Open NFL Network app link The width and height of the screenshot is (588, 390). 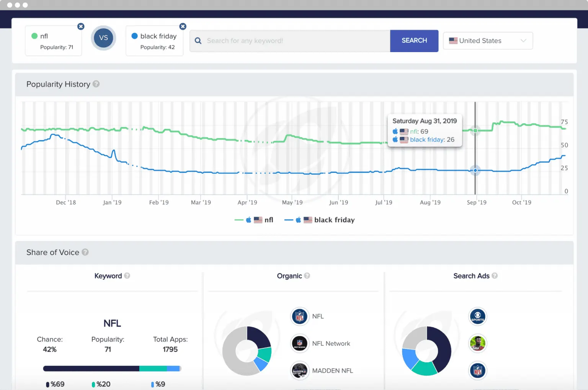331,344
